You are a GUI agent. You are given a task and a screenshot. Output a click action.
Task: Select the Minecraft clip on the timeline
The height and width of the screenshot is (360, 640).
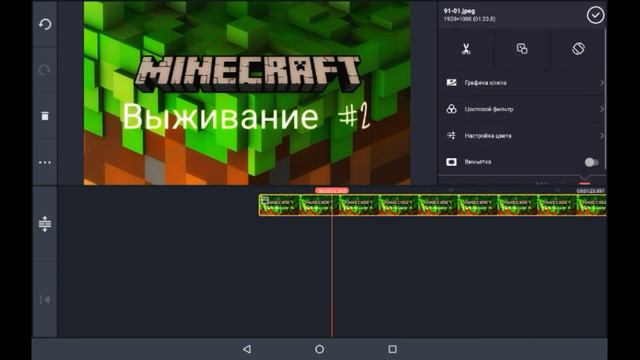433,205
